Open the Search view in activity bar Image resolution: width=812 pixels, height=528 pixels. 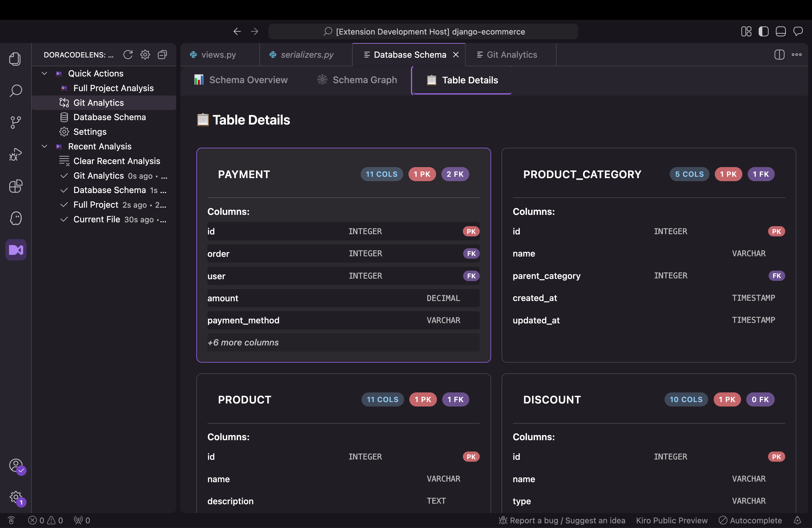(16, 91)
